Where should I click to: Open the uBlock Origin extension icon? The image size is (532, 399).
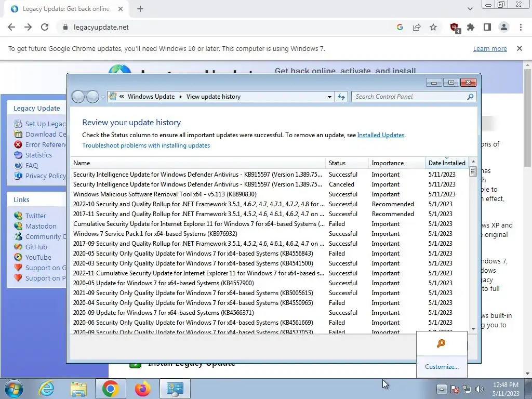(x=455, y=28)
